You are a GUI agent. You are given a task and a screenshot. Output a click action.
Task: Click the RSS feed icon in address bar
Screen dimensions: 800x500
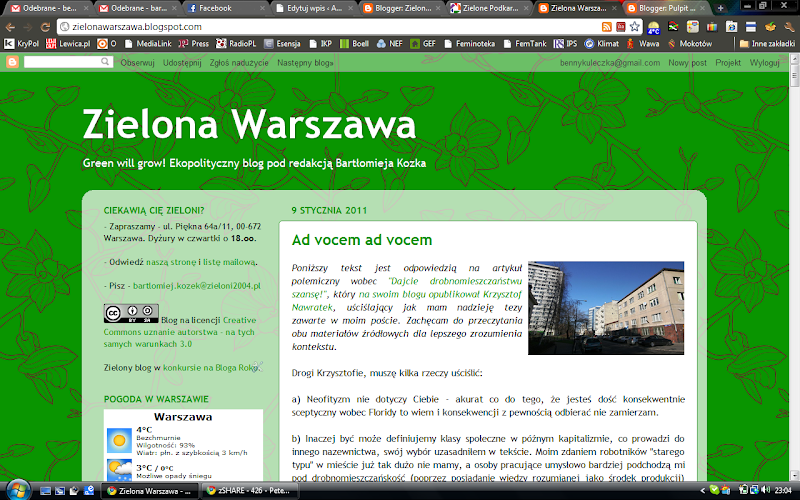607,27
